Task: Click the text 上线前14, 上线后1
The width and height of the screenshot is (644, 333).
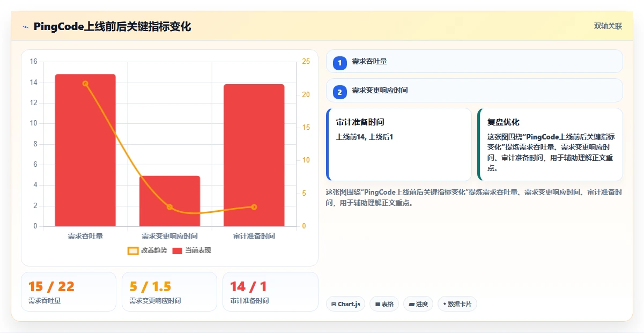Action: [x=365, y=137]
